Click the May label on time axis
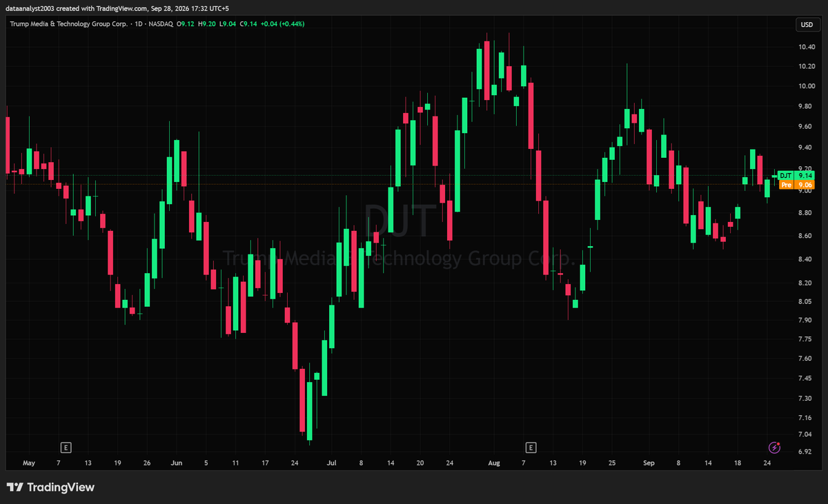Screen dimensions: 828x504 28,463
